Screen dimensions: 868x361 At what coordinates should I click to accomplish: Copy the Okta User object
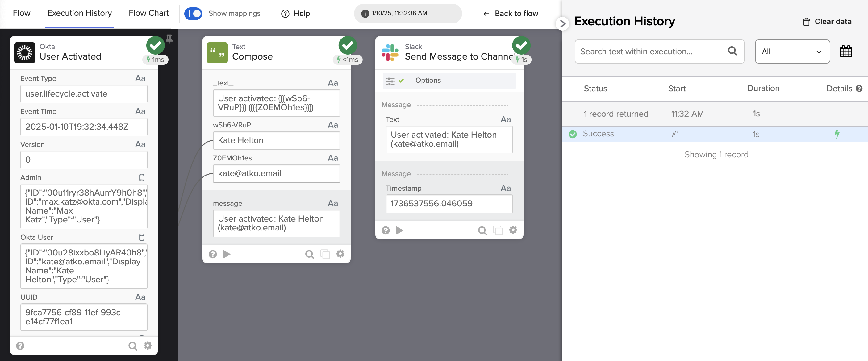click(x=141, y=237)
